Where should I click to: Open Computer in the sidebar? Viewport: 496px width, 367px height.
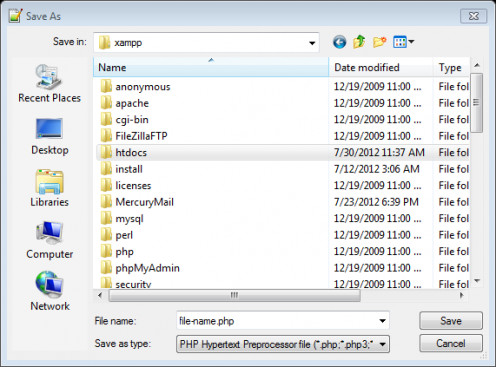tap(49, 240)
